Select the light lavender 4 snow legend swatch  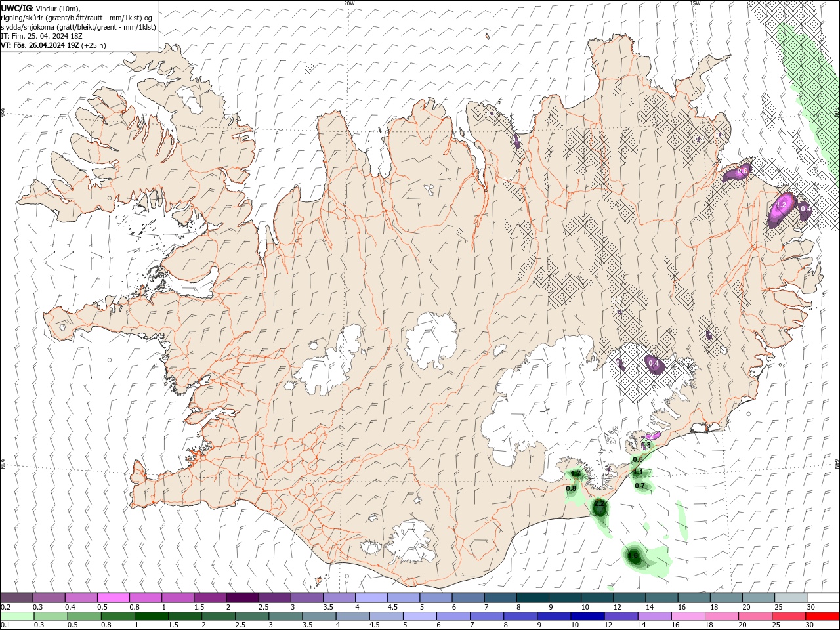point(371,598)
